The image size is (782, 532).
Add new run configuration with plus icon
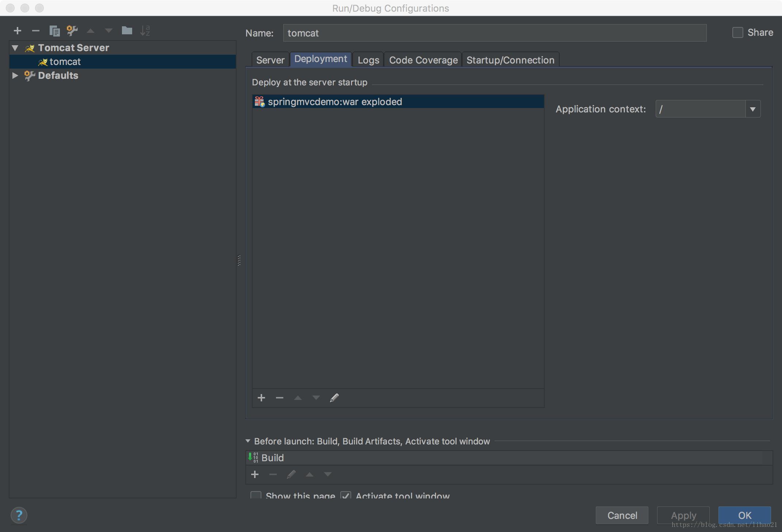[x=17, y=31]
